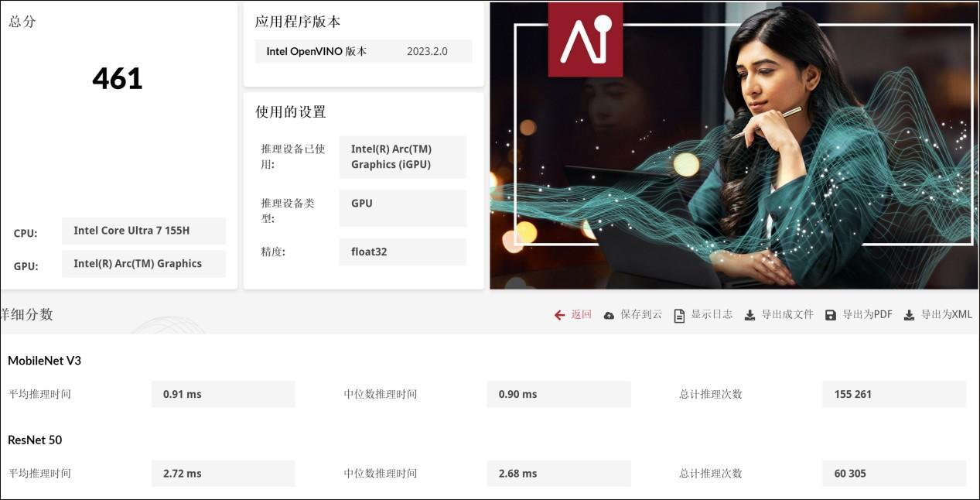This screenshot has width=980, height=500.
Task: Click the MobileNet V3 section heading
Action: 44,361
